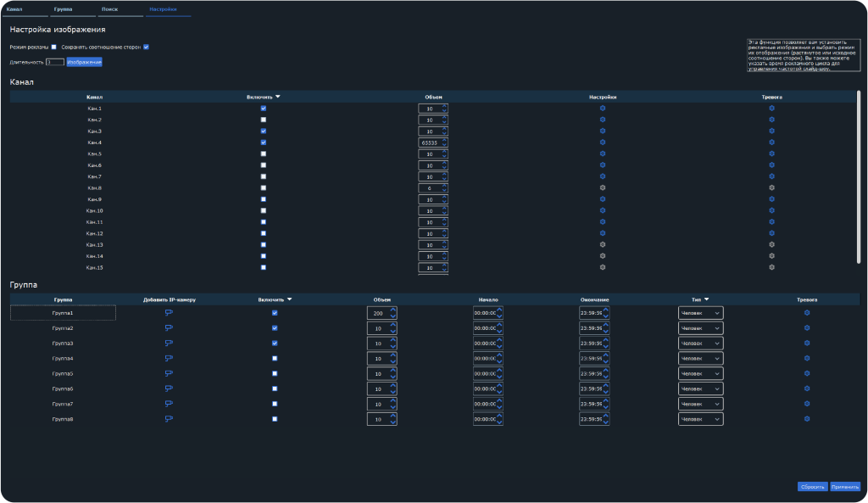The image size is (868, 503).
Task: Click the Длительность input field
Action: 55,62
